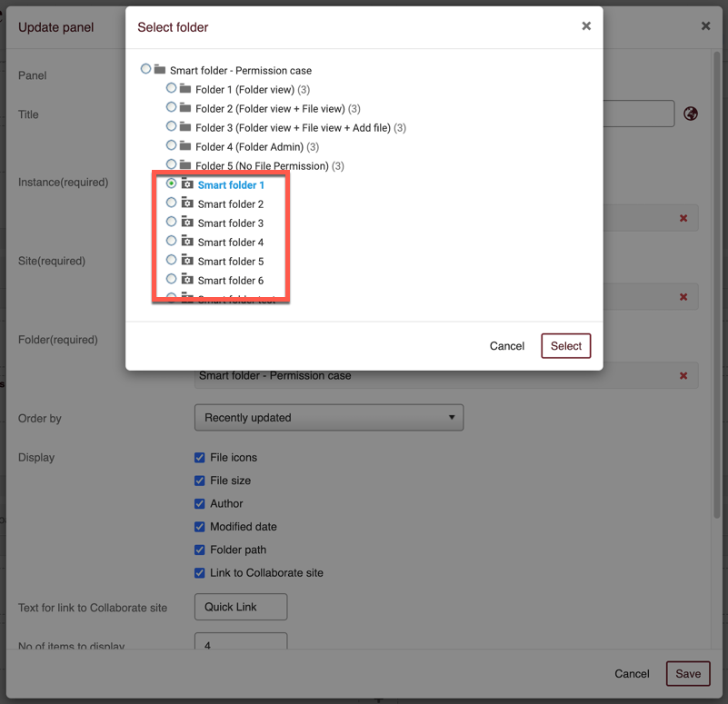Disable Link to Collaborate site checkbox
The height and width of the screenshot is (704, 728).
200,573
